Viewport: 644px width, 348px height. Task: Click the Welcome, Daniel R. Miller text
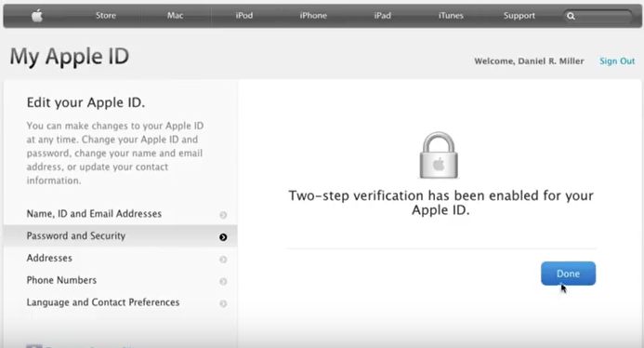click(x=529, y=61)
